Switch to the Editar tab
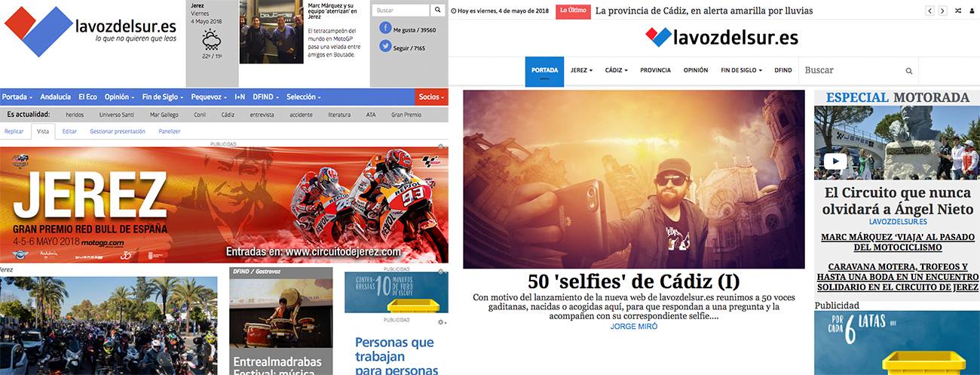Viewport: 980px width, 375px height. (69, 131)
